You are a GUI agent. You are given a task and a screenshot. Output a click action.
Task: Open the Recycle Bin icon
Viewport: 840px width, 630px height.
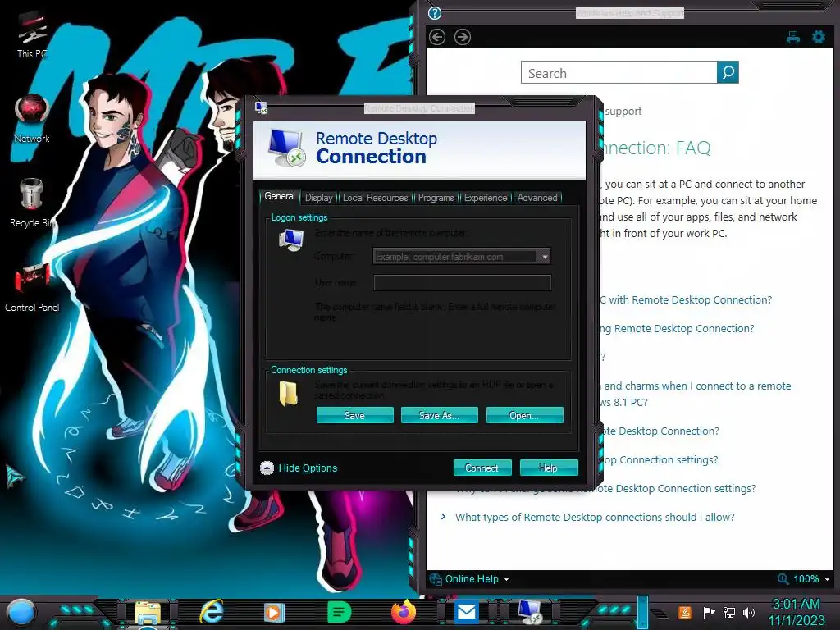(x=32, y=203)
